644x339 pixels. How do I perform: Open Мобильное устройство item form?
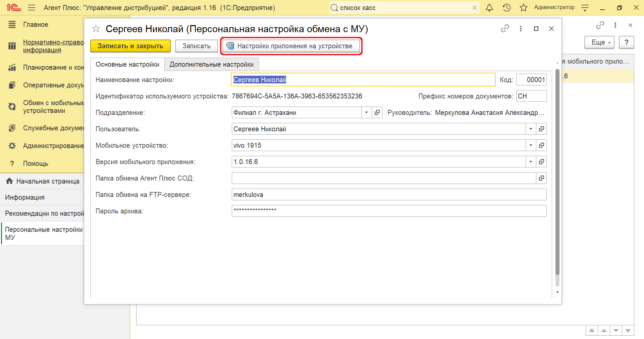[x=541, y=145]
